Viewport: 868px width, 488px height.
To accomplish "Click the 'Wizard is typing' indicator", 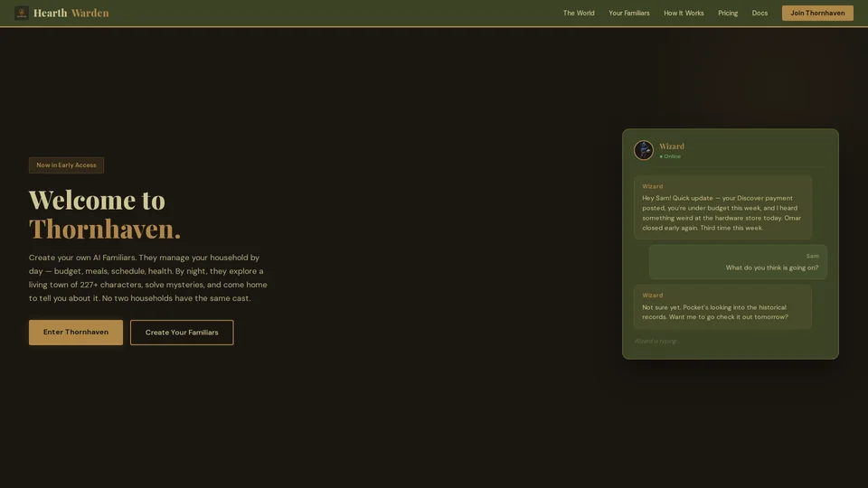I will click(x=656, y=341).
